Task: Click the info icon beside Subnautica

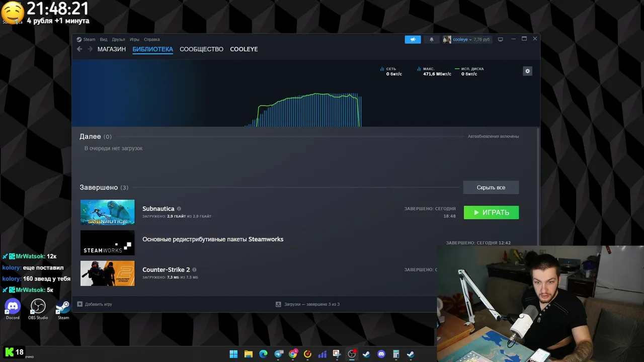Action: (x=179, y=209)
